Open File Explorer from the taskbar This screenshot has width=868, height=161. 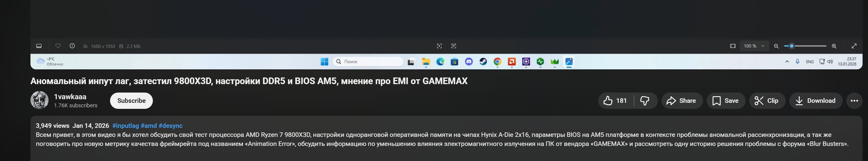click(x=426, y=62)
